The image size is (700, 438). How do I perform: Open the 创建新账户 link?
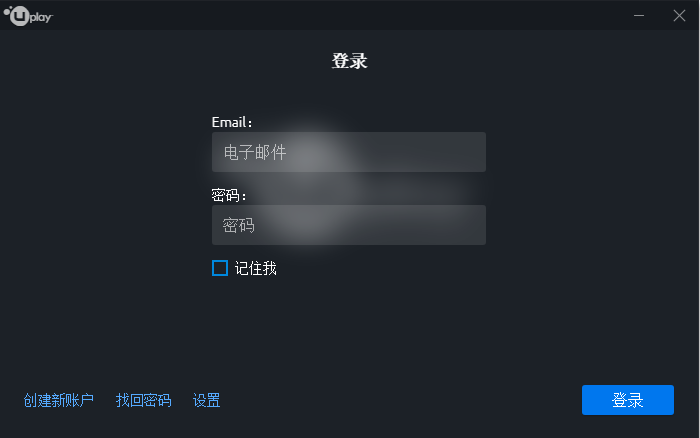click(59, 401)
